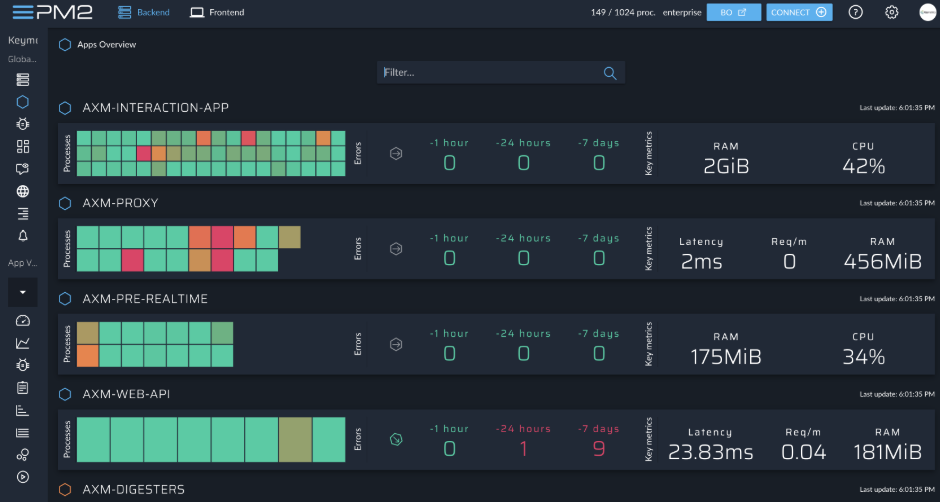Click the 181MiB RAM value
Screen dimensions: 940x502
click(x=887, y=452)
